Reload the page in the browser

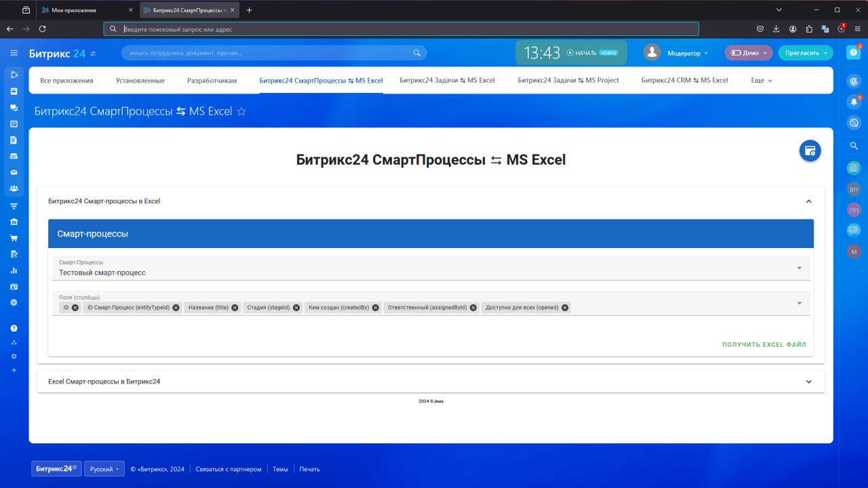coord(43,29)
